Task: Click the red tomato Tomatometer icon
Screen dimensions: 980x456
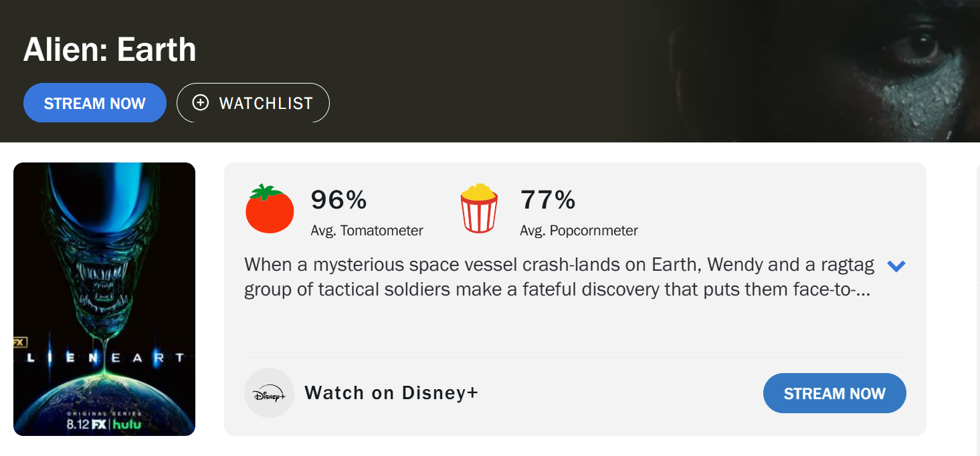Action: [x=270, y=209]
